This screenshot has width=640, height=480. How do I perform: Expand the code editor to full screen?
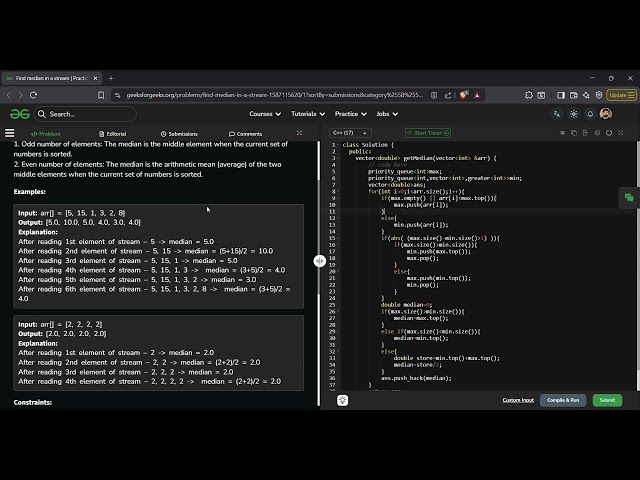tap(621, 133)
